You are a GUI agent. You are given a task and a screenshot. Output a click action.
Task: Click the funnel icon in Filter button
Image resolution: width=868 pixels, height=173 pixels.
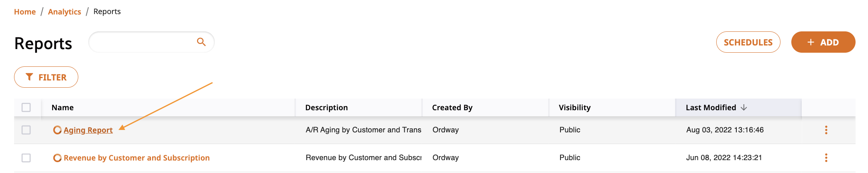[x=29, y=77]
